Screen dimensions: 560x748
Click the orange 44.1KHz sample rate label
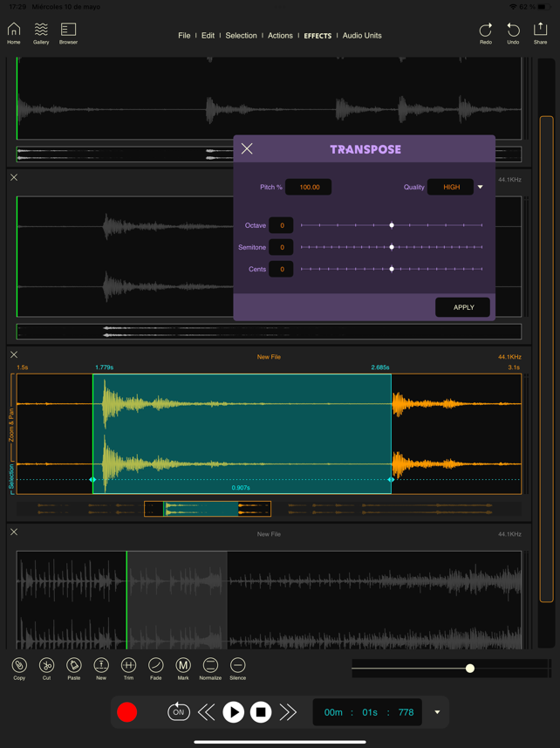coord(510,357)
